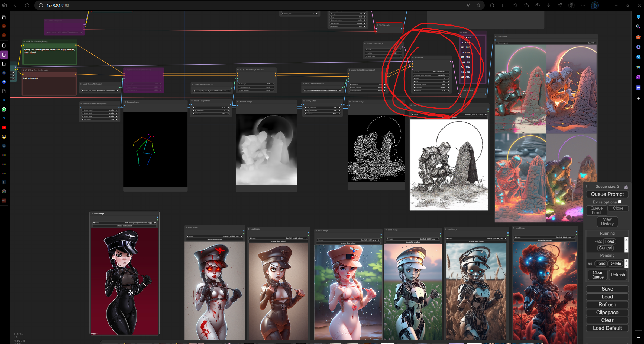Add this page to favorites star
The image size is (644, 344).
point(478,5)
